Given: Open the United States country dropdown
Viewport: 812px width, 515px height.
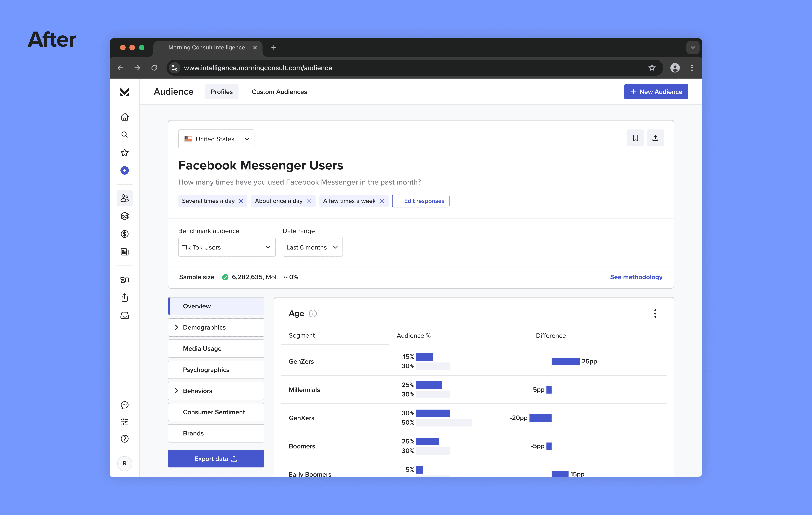Looking at the screenshot, I should 216,139.
